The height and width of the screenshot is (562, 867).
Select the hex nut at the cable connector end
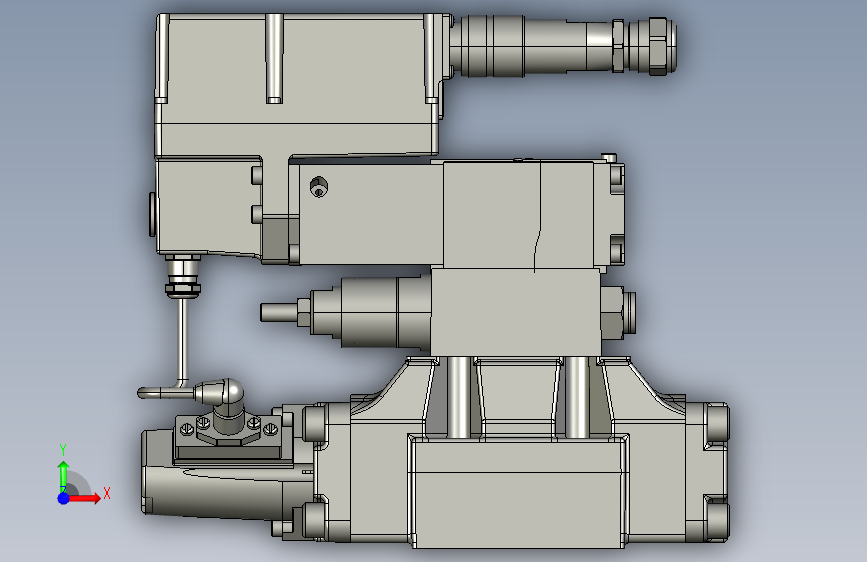[x=658, y=46]
